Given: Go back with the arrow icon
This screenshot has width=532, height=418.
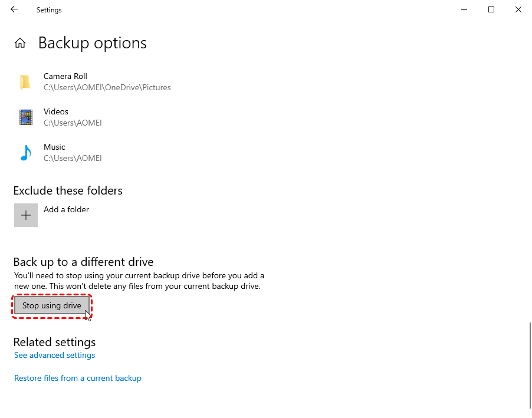Looking at the screenshot, I should click(x=14, y=9).
